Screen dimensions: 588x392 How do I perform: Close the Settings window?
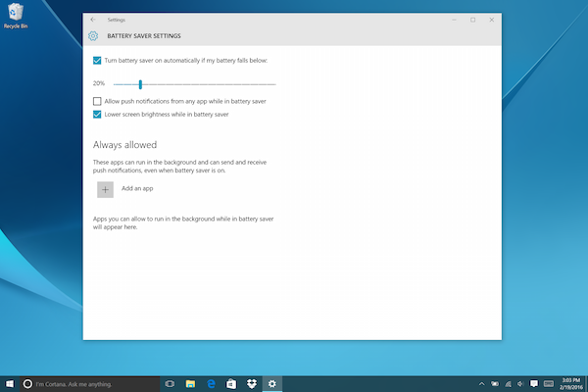click(x=492, y=20)
